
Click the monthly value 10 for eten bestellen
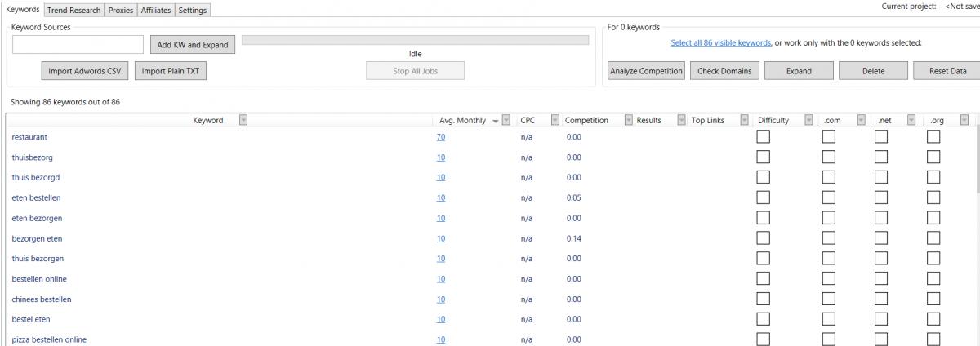coord(441,197)
